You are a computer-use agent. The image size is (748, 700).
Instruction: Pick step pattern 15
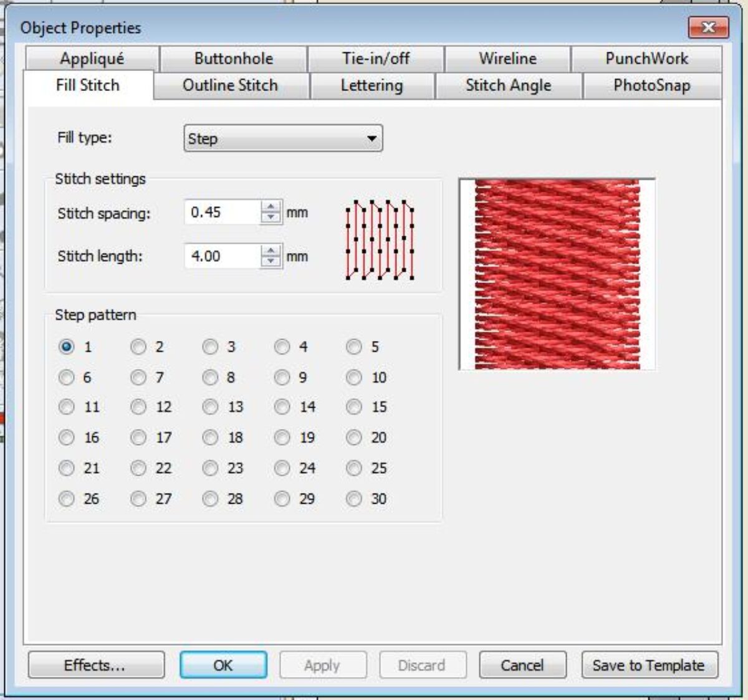pyautogui.click(x=354, y=407)
